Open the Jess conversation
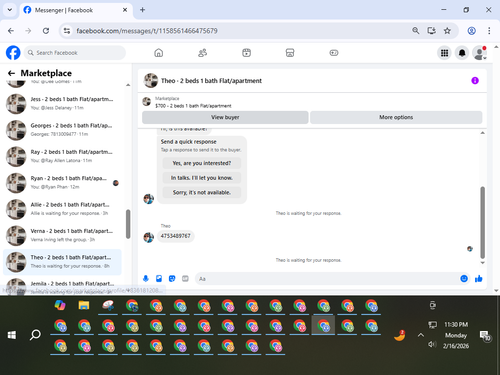This screenshot has height=375, width=500. [62, 103]
